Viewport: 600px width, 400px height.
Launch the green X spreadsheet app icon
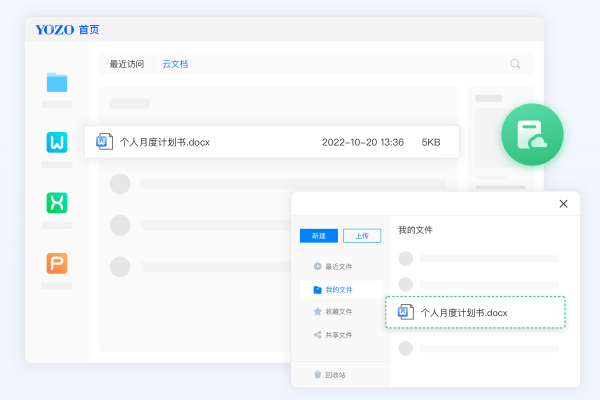(56, 203)
